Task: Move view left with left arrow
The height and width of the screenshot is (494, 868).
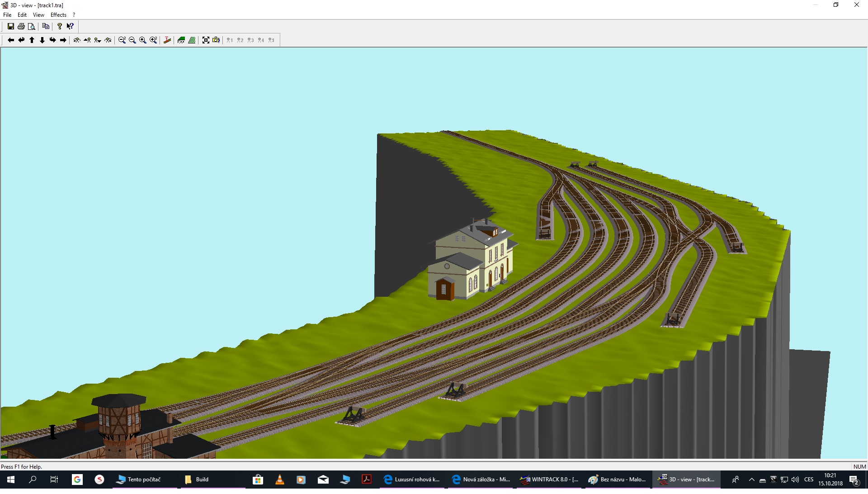Action: [11, 40]
